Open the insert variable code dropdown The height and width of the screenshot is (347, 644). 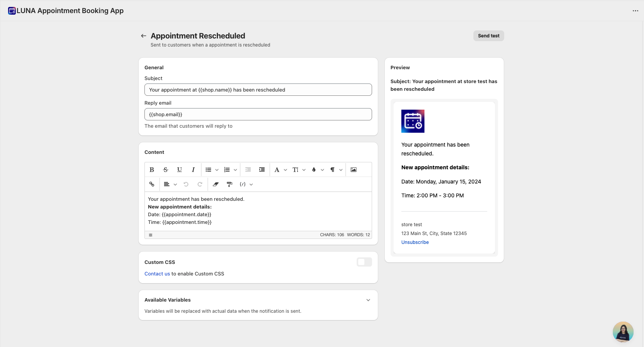(246, 184)
